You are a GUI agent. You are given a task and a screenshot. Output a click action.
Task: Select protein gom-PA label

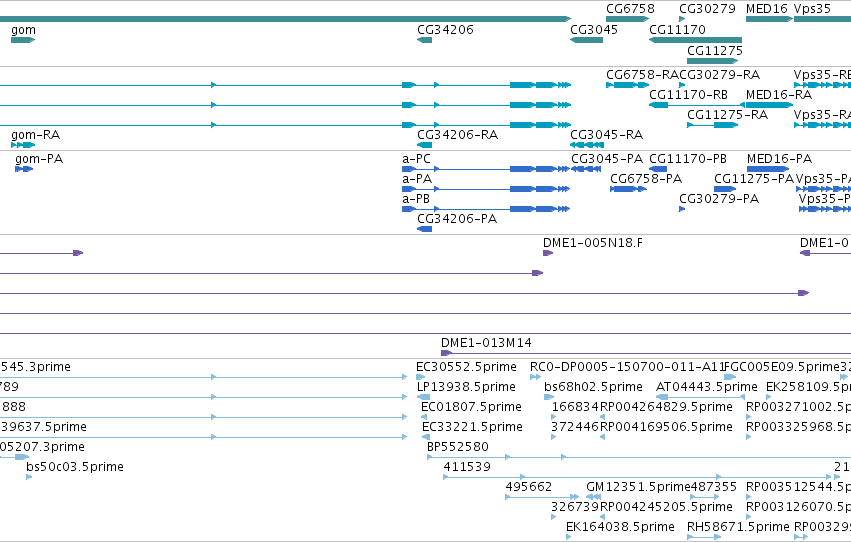pos(39,159)
